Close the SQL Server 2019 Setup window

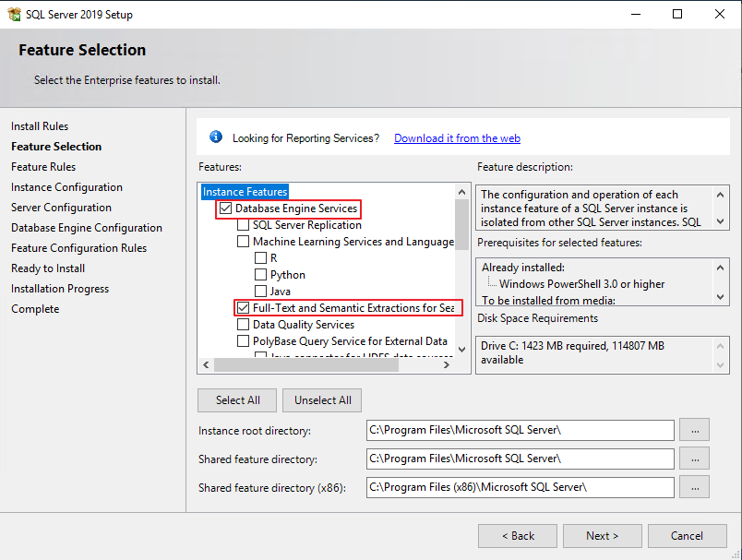click(x=719, y=14)
